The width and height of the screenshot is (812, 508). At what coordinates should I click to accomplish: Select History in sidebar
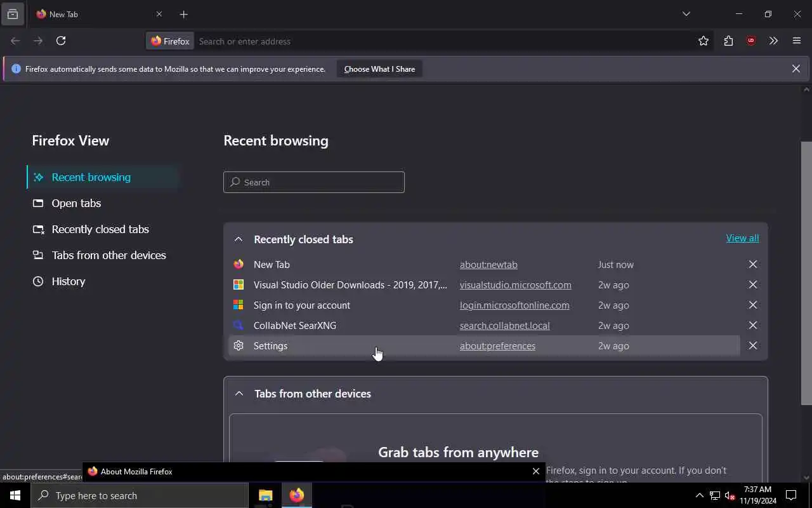tap(103, 281)
